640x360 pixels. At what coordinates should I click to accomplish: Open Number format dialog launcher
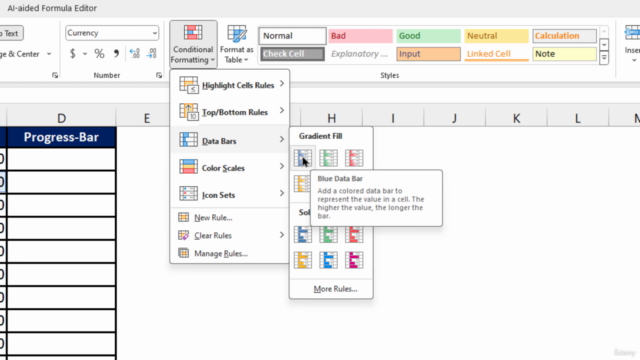pyautogui.click(x=159, y=75)
